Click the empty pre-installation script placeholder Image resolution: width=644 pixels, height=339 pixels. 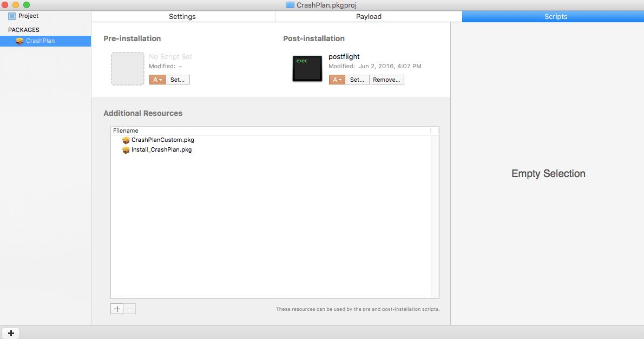pos(127,69)
